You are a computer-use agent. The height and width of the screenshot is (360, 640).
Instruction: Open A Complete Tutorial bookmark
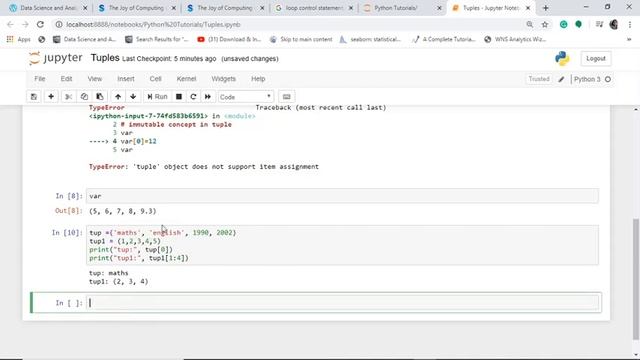[x=444, y=39]
